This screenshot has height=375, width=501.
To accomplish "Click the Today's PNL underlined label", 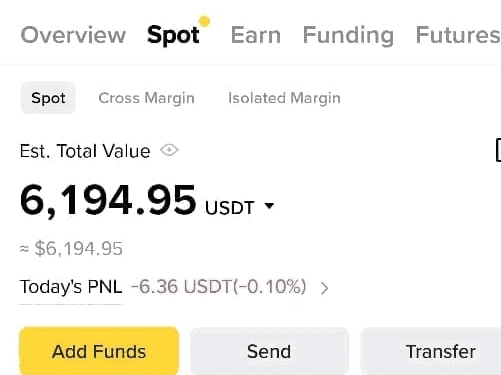I will pyautogui.click(x=71, y=287).
